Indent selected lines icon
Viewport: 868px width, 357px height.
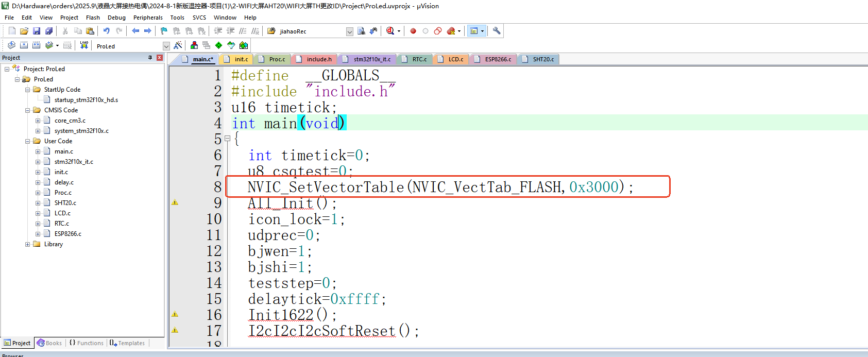(218, 31)
